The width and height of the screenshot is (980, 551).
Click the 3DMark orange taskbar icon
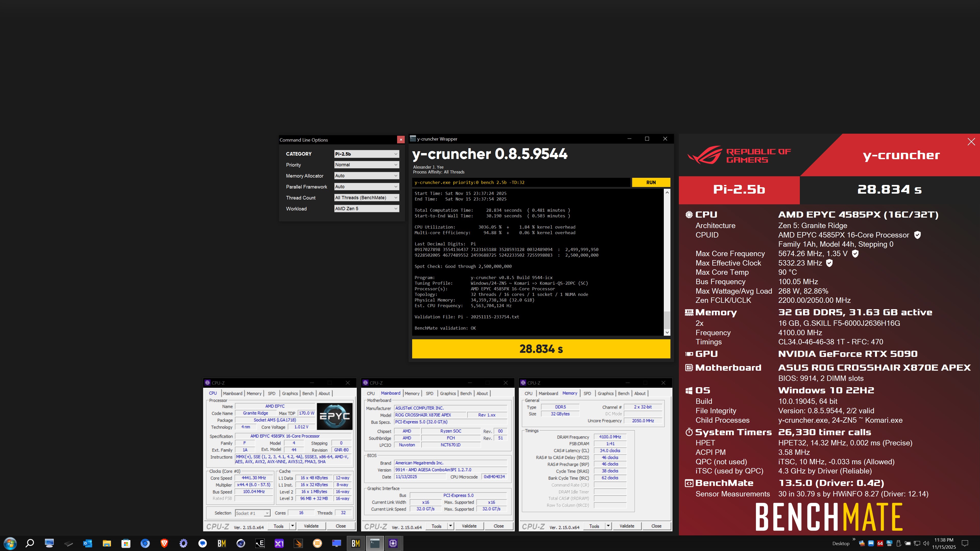click(x=298, y=543)
